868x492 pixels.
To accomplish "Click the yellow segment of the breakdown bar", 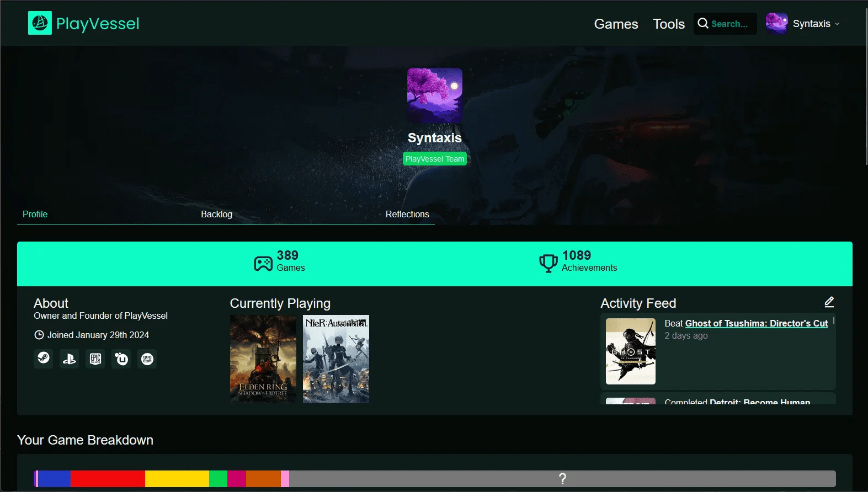I will click(x=177, y=479).
